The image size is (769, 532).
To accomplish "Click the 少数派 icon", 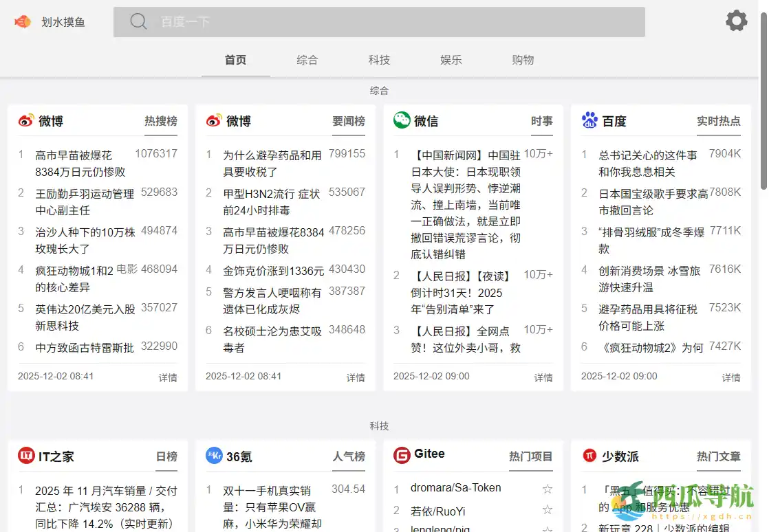I will click(589, 456).
